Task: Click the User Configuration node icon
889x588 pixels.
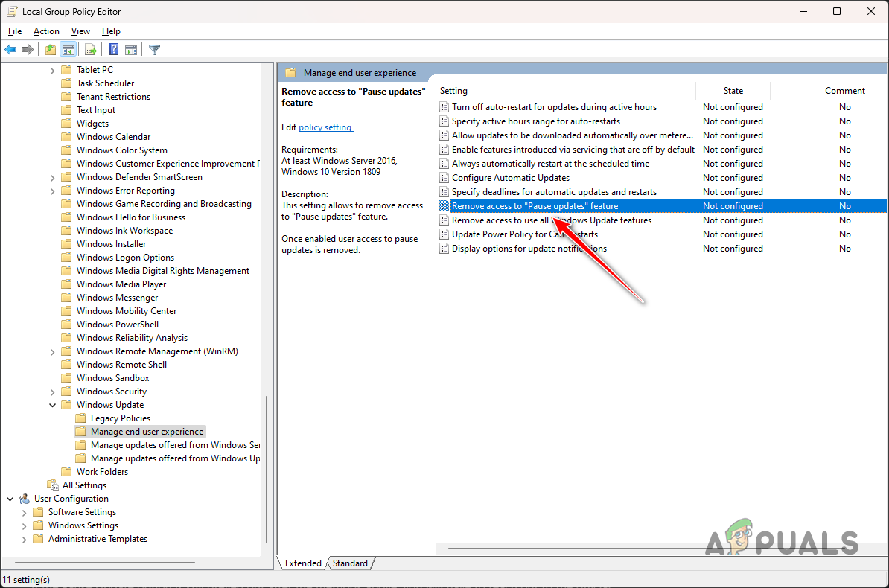Action: [x=25, y=499]
